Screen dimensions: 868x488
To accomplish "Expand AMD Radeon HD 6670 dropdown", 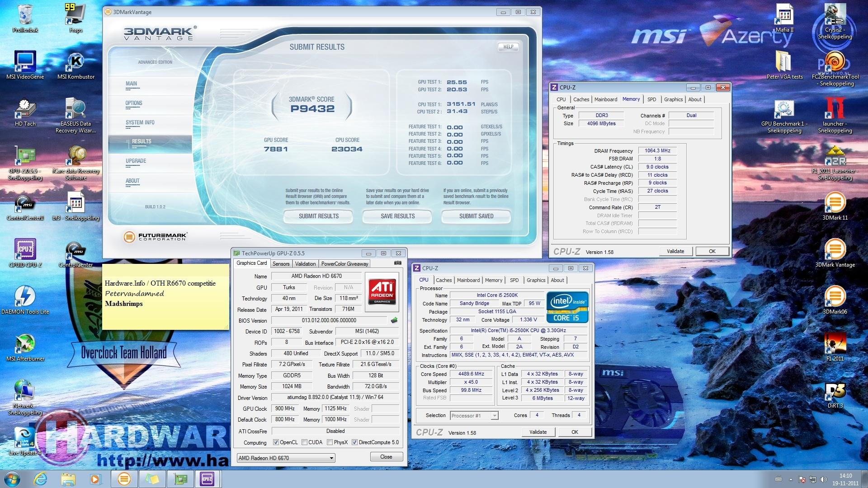I will tap(331, 458).
